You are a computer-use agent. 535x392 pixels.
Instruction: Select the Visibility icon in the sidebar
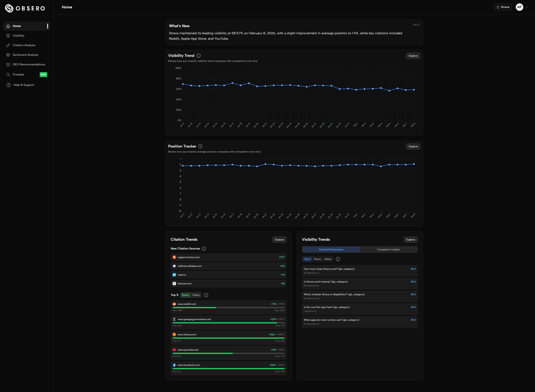(8, 36)
